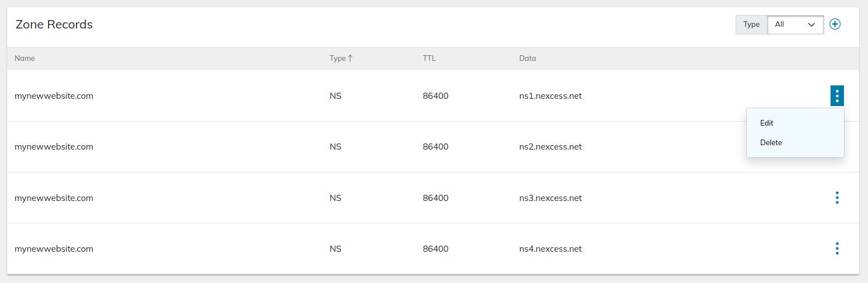Click the chevron arrow in the All combo box
Viewport: 868px width, 283px height.
(x=812, y=25)
